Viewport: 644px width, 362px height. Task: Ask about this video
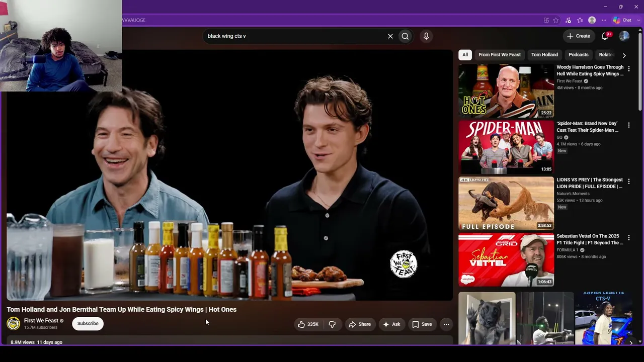[391, 324]
